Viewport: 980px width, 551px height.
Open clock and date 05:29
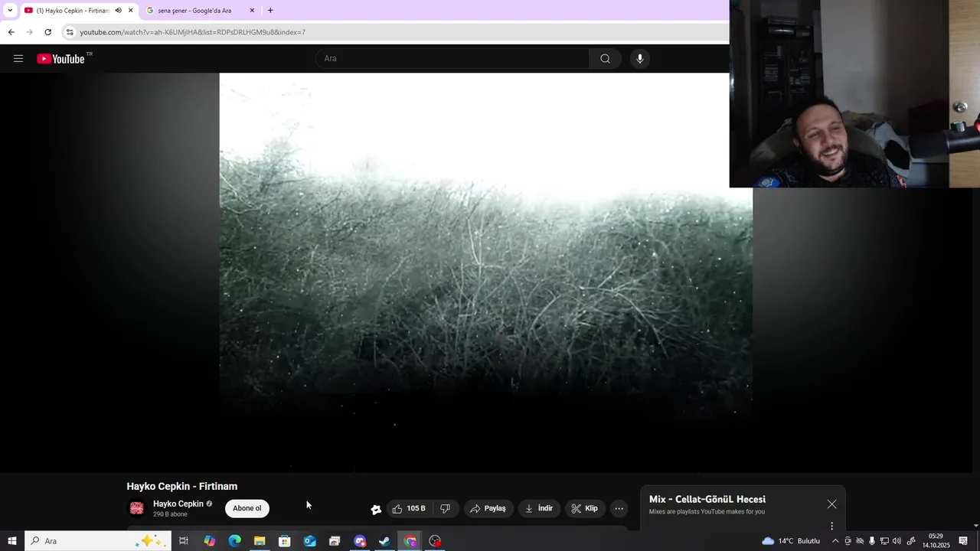pyautogui.click(x=936, y=541)
